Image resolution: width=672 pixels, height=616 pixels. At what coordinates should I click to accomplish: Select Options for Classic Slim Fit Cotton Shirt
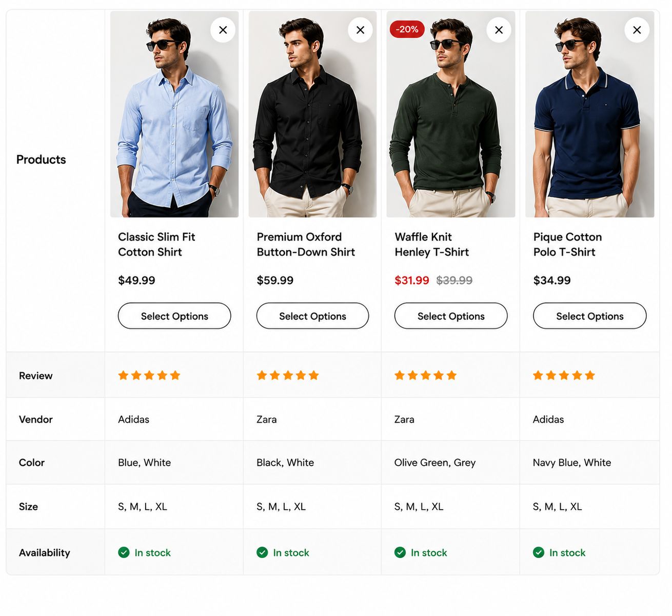click(174, 316)
